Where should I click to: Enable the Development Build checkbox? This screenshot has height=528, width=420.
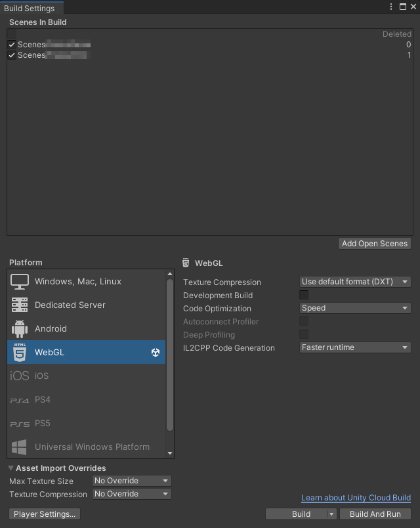(x=304, y=295)
